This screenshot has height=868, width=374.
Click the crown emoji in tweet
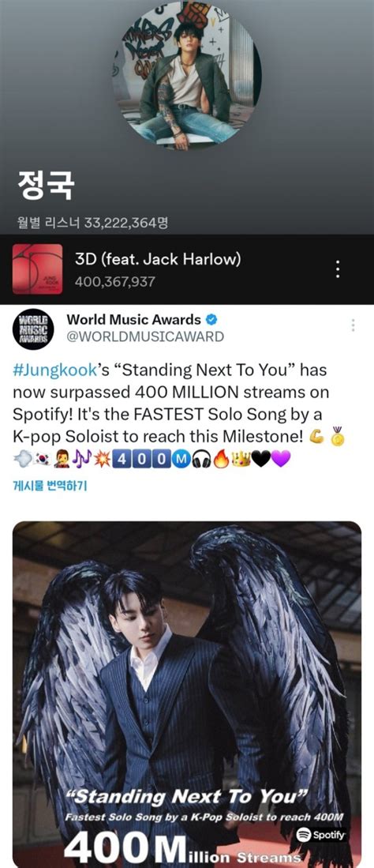pyautogui.click(x=241, y=459)
